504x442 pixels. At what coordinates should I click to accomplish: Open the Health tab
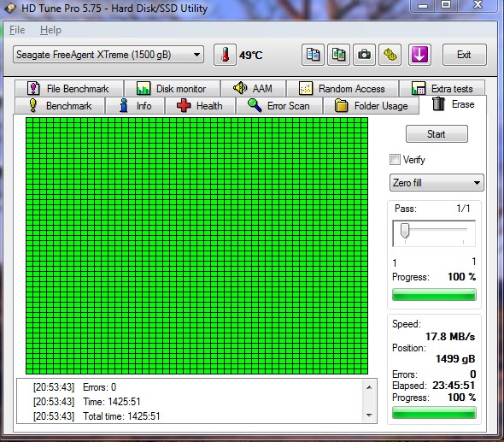pos(200,105)
